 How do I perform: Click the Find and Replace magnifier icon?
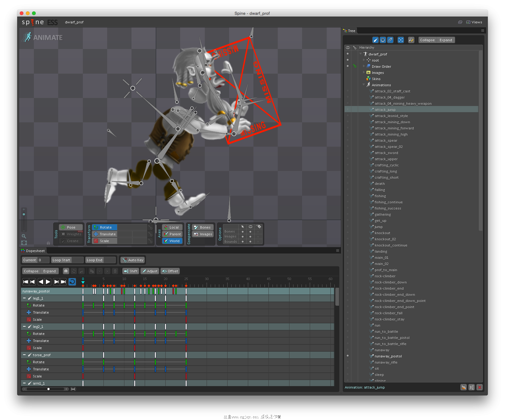tap(411, 40)
